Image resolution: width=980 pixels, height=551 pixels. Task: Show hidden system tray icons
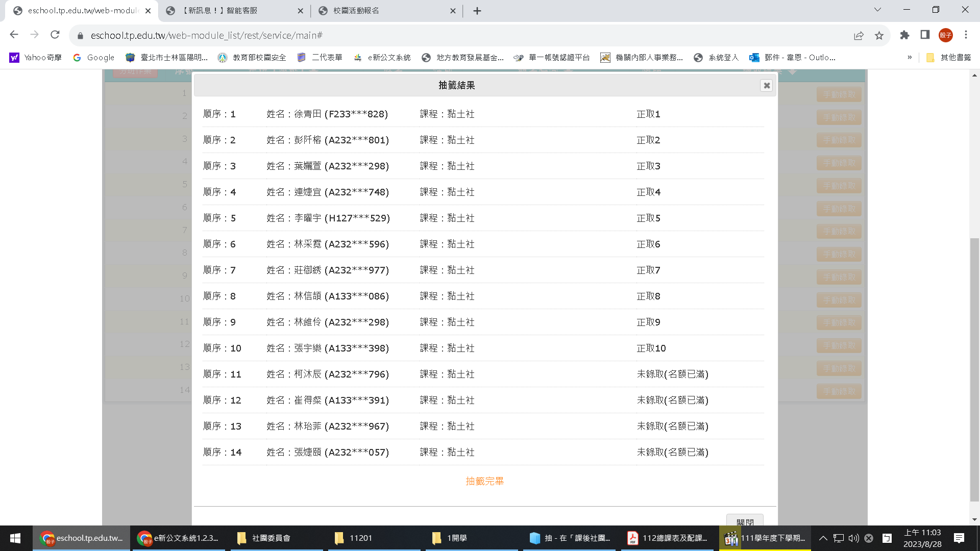click(x=823, y=538)
